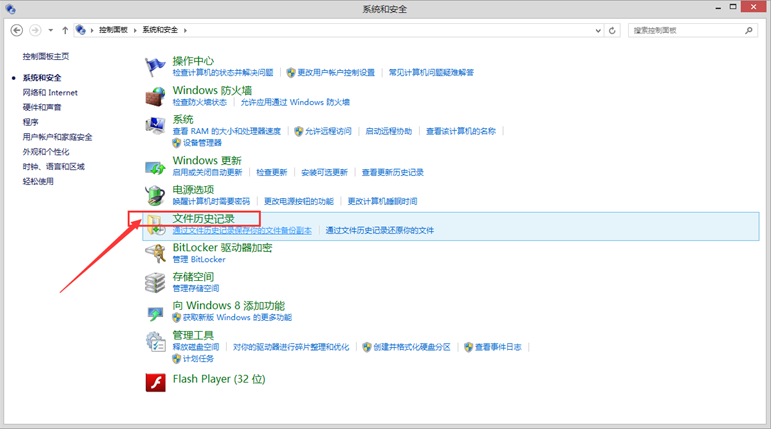Open the Windows Update icon

(155, 168)
